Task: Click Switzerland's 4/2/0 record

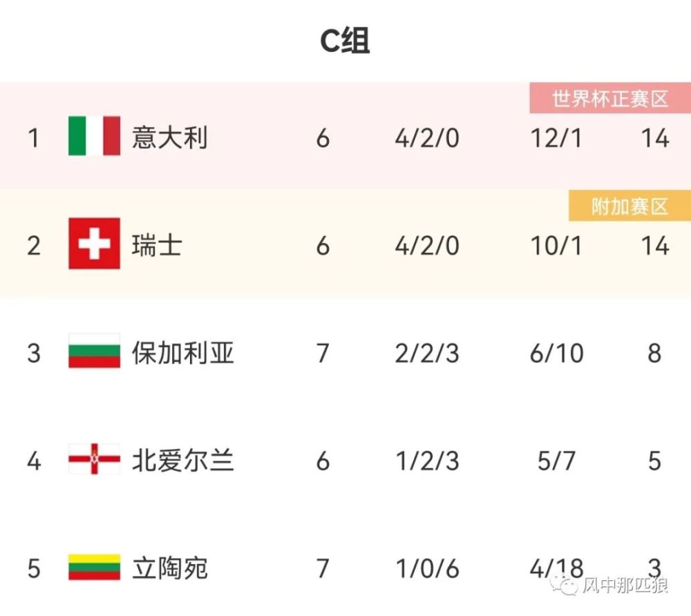Action: (427, 246)
